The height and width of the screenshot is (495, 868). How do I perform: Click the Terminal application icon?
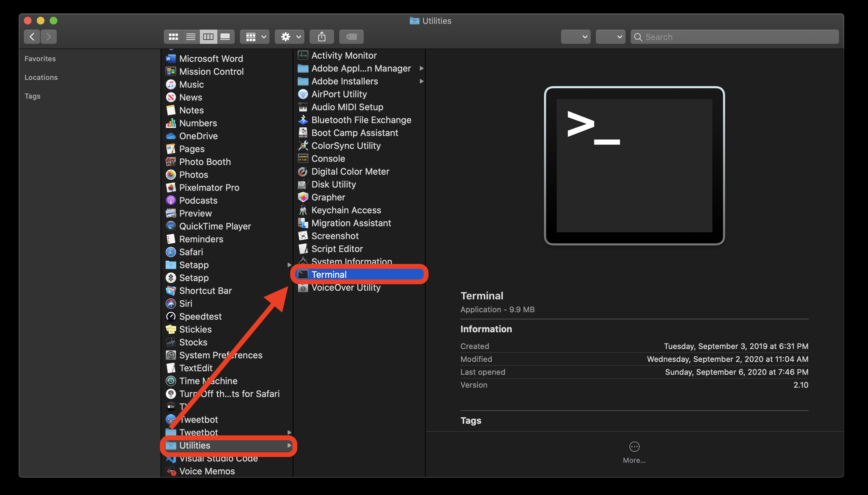[634, 166]
